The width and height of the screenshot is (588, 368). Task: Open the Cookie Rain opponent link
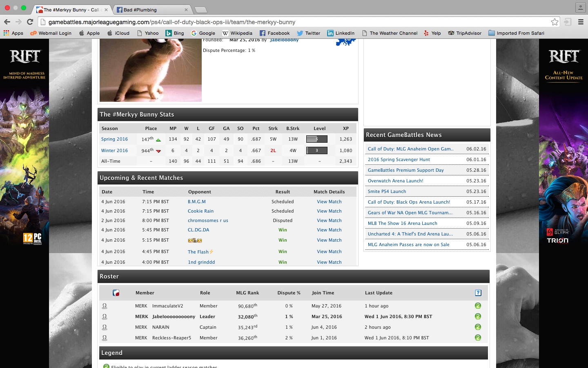pos(201,211)
